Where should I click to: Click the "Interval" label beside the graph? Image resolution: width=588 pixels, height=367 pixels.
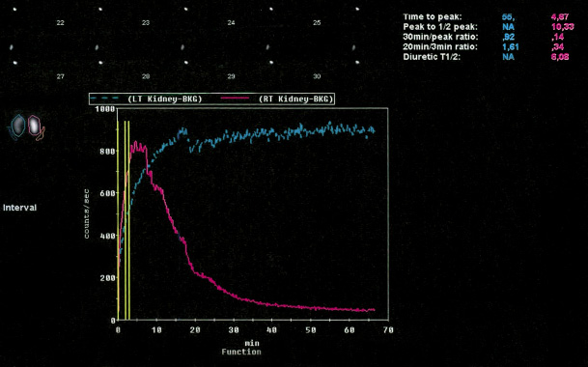[19, 208]
